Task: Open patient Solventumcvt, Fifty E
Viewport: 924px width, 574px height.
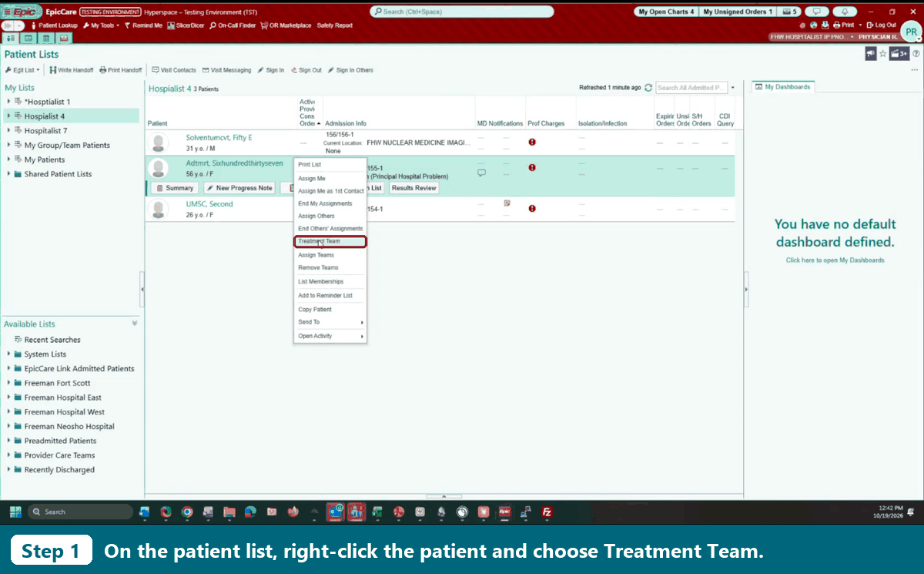Action: [x=219, y=138]
